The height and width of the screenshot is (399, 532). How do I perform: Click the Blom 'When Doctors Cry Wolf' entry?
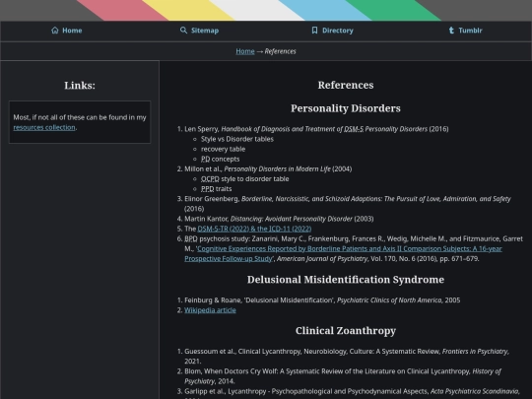click(343, 376)
